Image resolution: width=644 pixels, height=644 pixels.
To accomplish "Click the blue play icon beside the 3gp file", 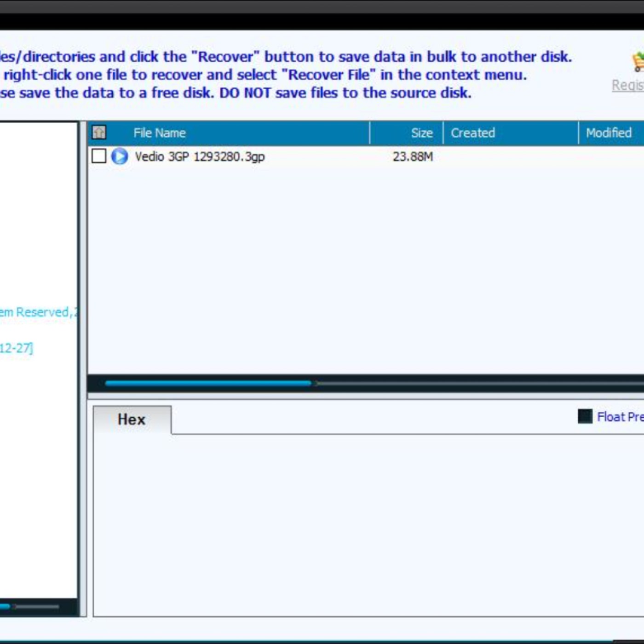I will coord(120,156).
